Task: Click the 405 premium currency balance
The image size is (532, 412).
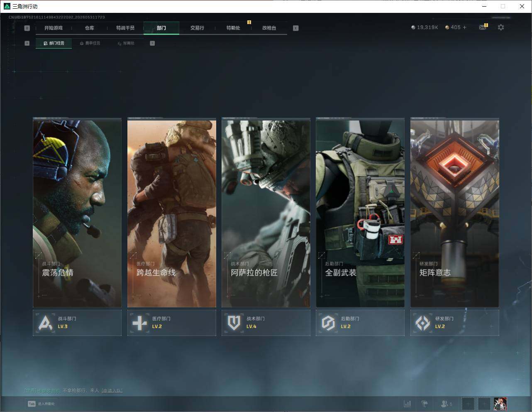Action: pos(453,27)
